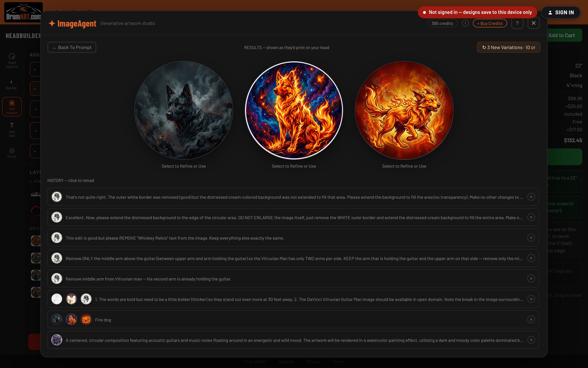Click the first 'Select to Refine or Use' label

pyautogui.click(x=184, y=166)
